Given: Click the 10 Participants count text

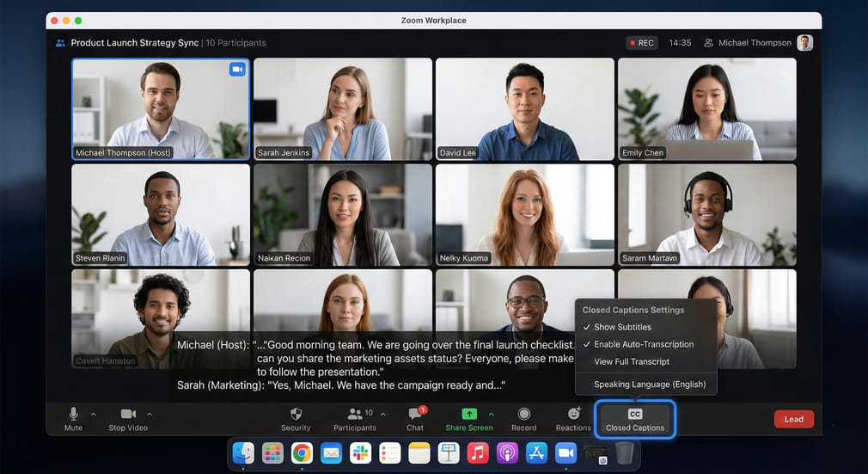Looking at the screenshot, I should pyautogui.click(x=235, y=43).
